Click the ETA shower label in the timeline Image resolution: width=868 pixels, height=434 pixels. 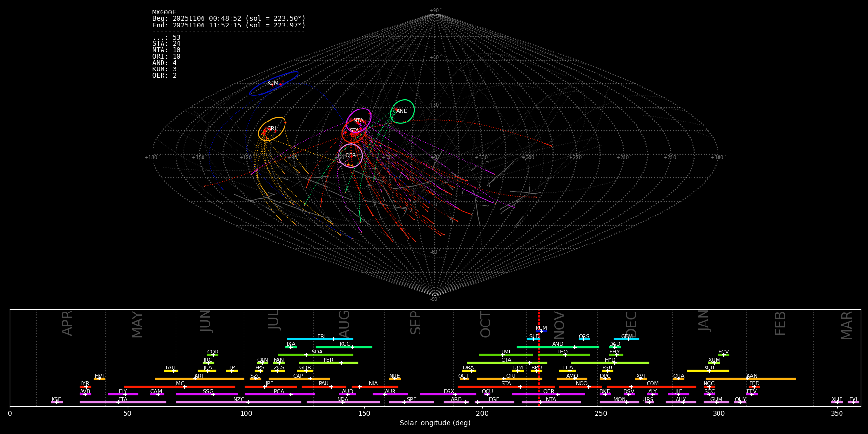[x=123, y=400]
